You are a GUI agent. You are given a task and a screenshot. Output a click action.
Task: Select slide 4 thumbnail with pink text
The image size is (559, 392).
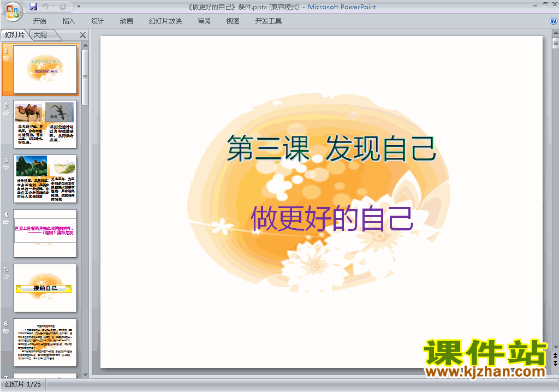(x=45, y=233)
